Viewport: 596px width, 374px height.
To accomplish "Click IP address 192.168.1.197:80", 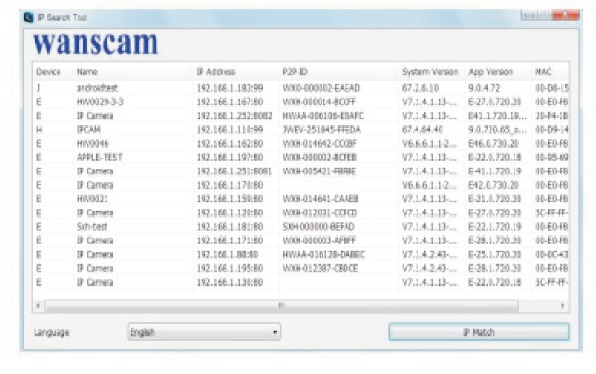I will click(x=230, y=157).
